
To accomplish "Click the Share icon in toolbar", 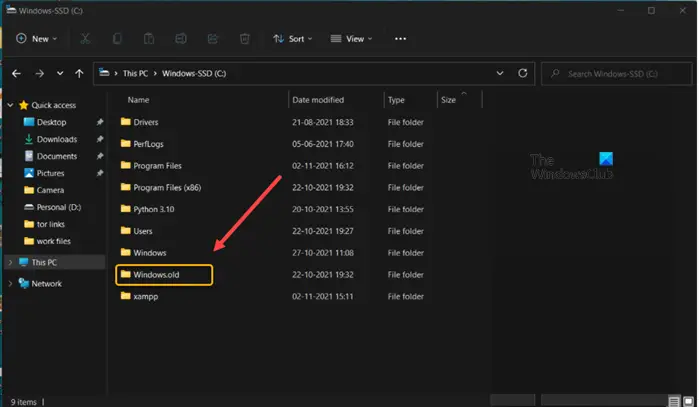I will [213, 39].
